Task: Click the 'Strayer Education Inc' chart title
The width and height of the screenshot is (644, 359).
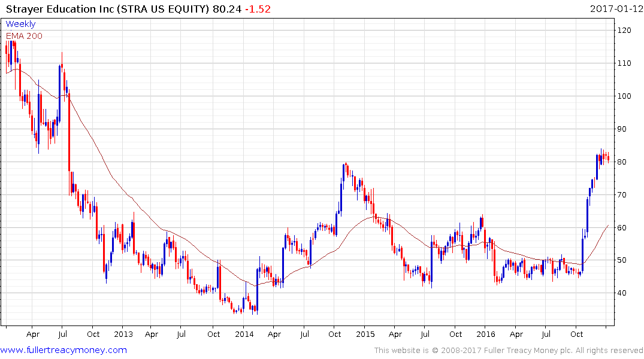Action: pos(61,9)
